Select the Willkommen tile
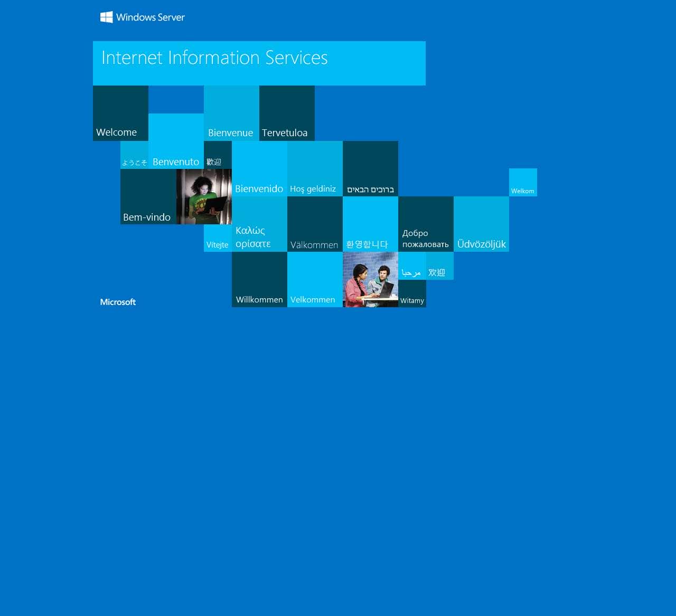676x616 pixels. (259, 279)
